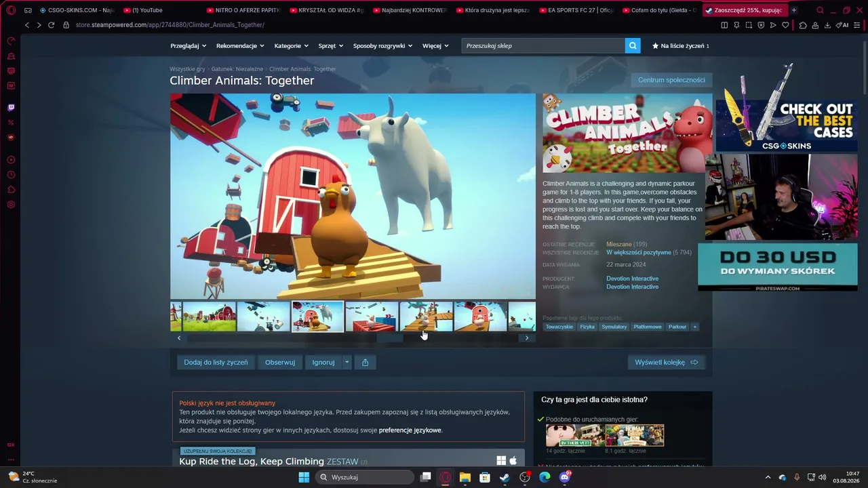Switch to the NITRO O AFERZE tab

(243, 10)
